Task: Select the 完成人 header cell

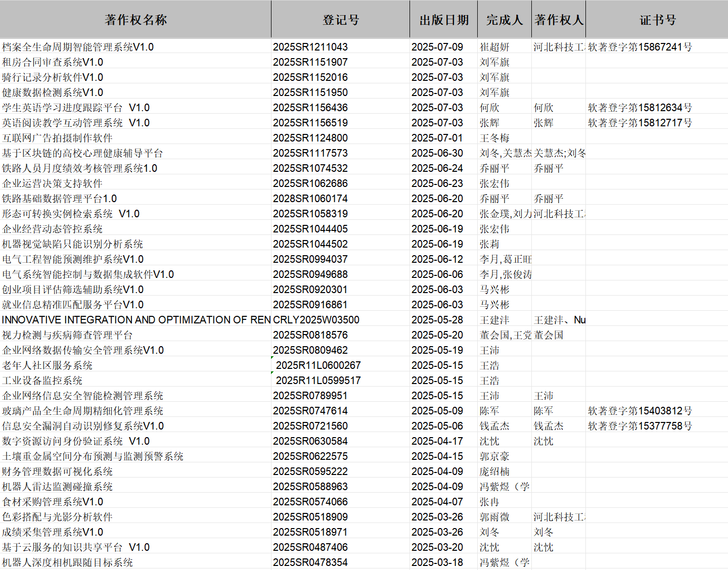Action: click(x=504, y=20)
